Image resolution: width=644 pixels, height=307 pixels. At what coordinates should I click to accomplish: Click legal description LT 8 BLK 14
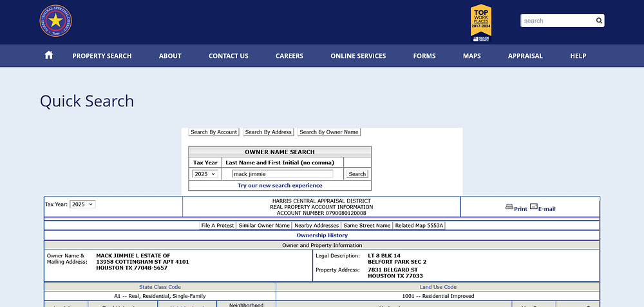point(384,255)
